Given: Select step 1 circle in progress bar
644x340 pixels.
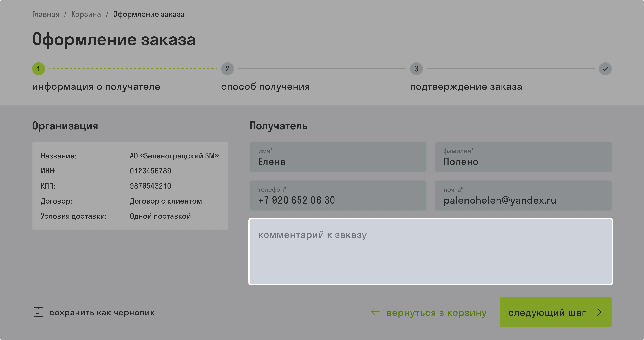Looking at the screenshot, I should tap(39, 68).
